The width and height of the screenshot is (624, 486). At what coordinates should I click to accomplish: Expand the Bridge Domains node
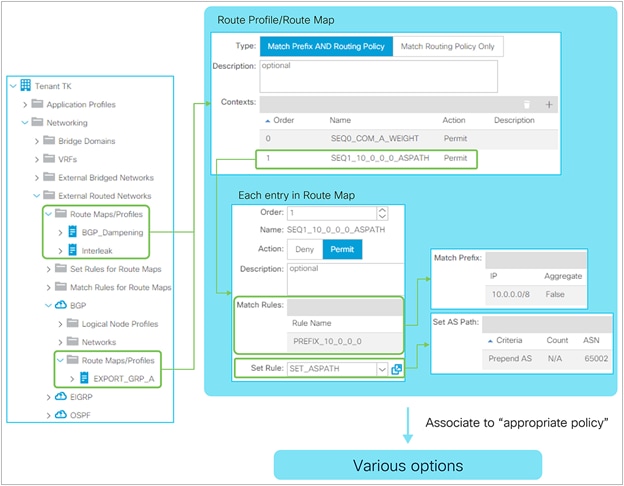[37, 141]
